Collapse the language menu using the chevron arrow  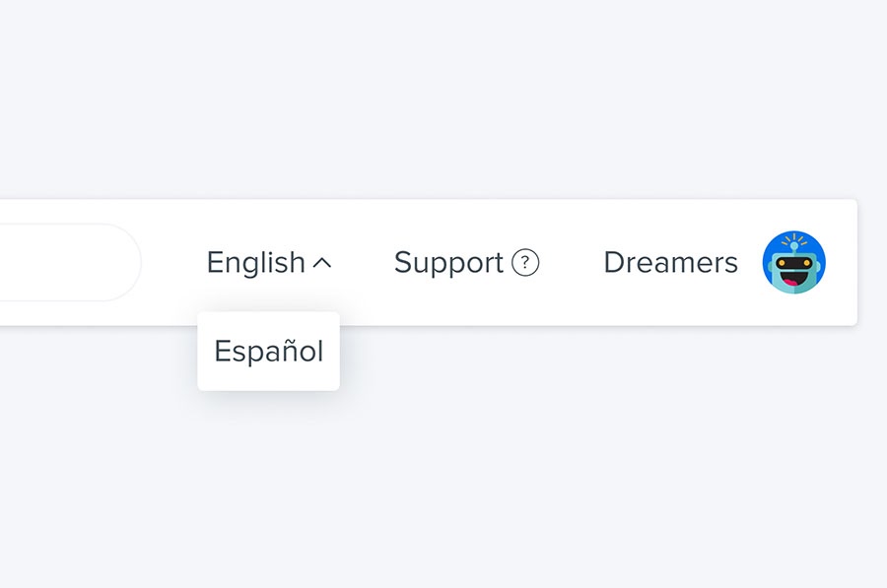point(322,263)
